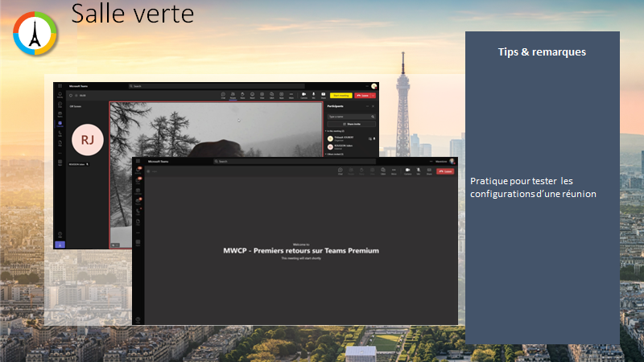Close the Participants panel
This screenshot has width=644, height=362.
[x=373, y=106]
